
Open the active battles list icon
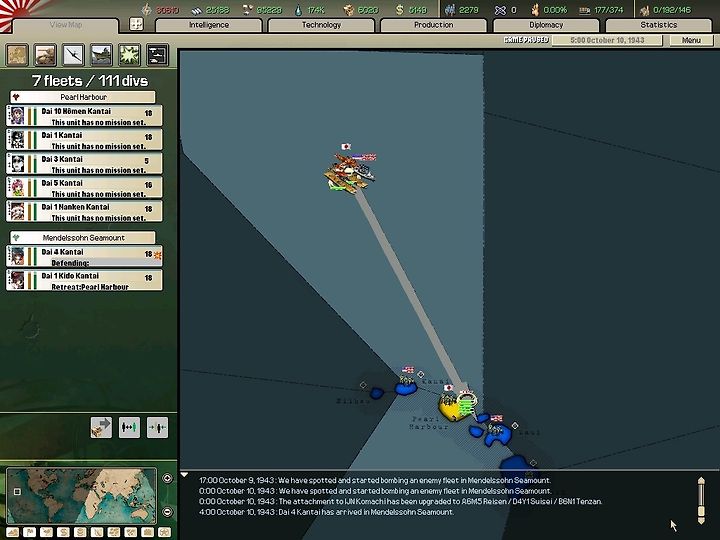click(129, 55)
